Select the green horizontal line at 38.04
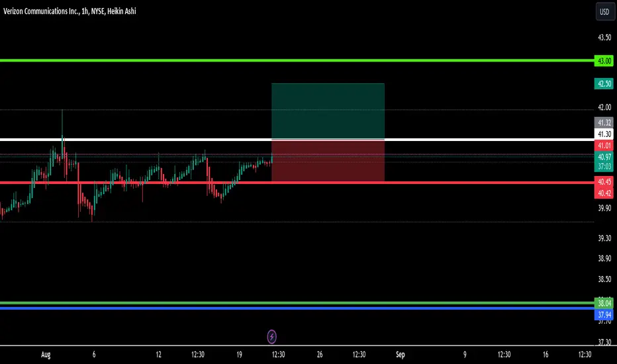The width and height of the screenshot is (617, 364). [297, 303]
